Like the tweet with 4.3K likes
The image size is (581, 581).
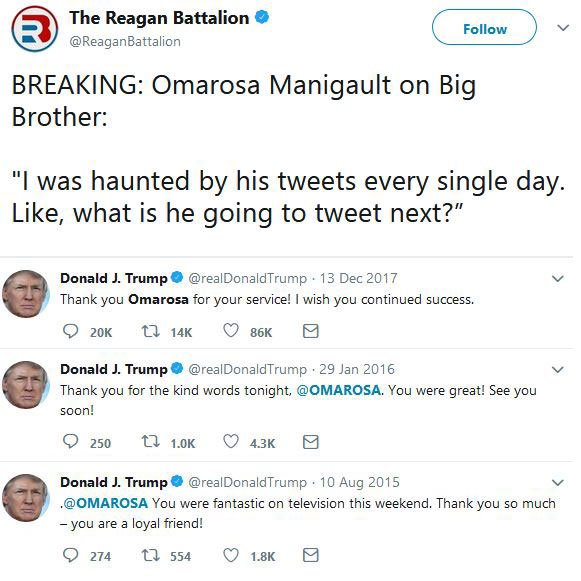tap(231, 441)
